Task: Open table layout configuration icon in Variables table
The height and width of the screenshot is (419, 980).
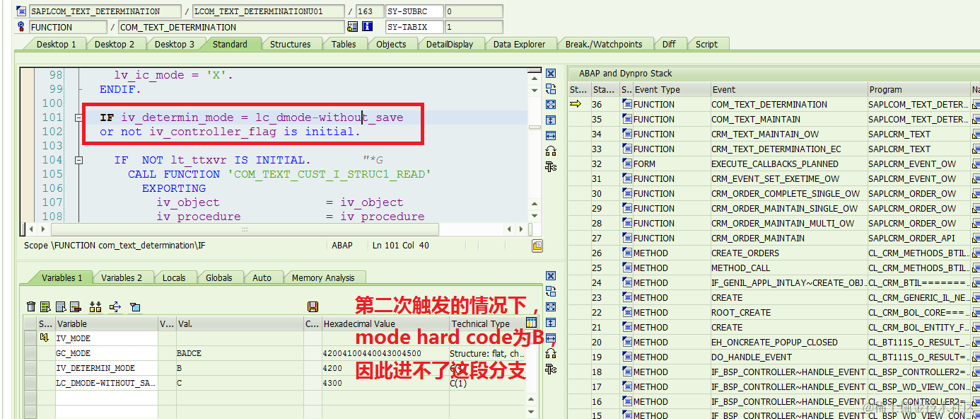Action: tap(532, 323)
